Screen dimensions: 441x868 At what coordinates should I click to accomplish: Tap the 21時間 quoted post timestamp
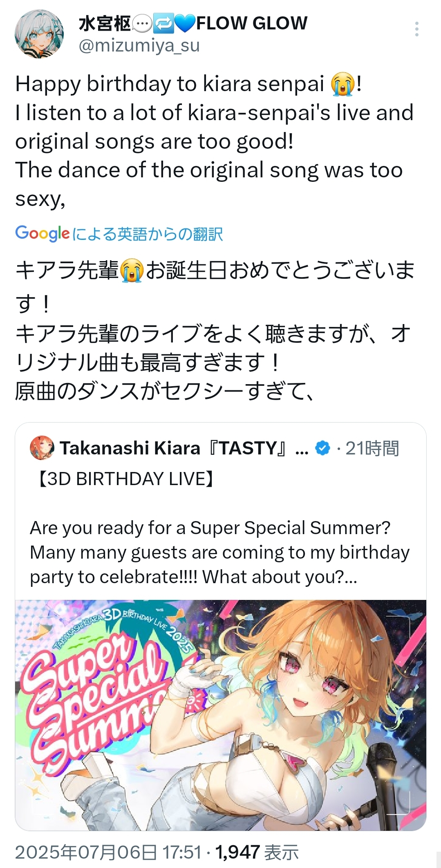(372, 448)
